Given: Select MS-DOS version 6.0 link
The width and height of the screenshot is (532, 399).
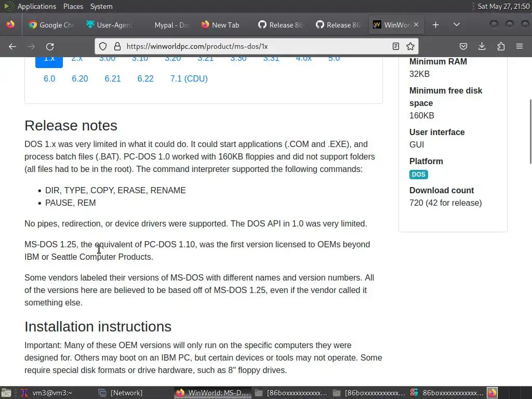Looking at the screenshot, I should 49,79.
